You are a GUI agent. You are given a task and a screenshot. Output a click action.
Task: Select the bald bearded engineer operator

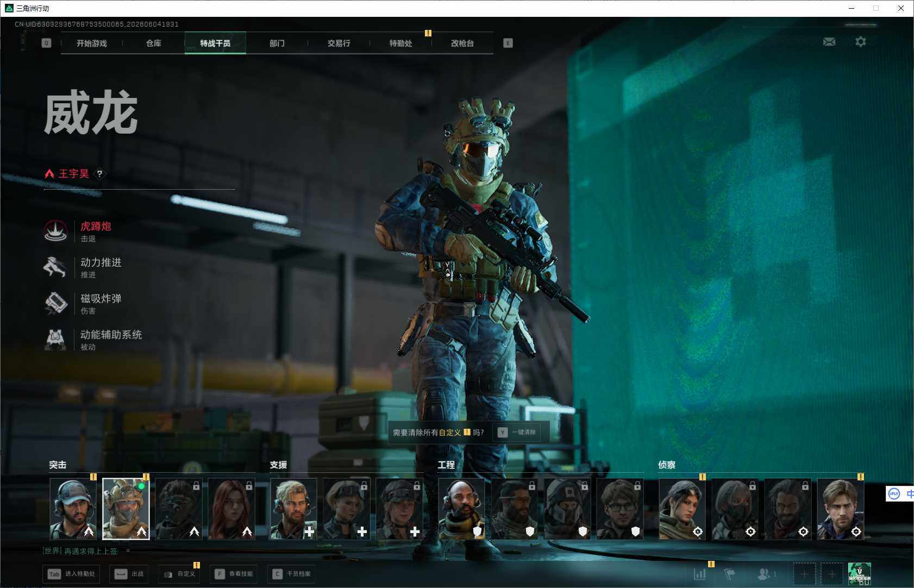(x=461, y=509)
